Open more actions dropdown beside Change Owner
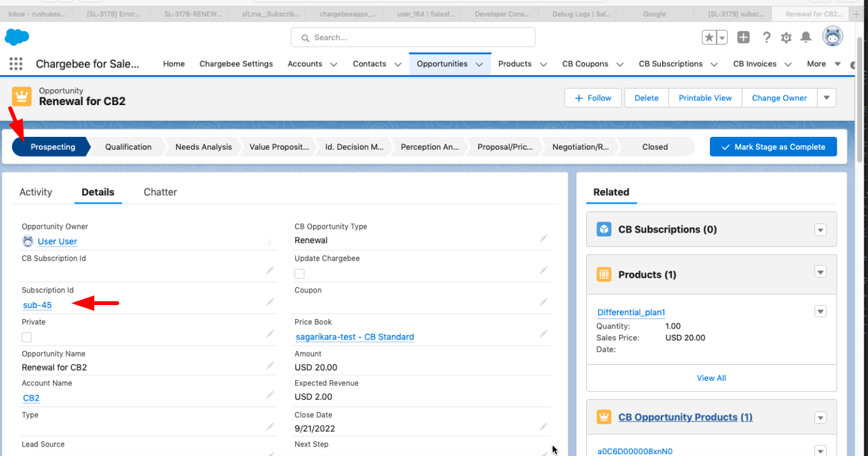Screen dimensions: 868x456 click(827, 98)
